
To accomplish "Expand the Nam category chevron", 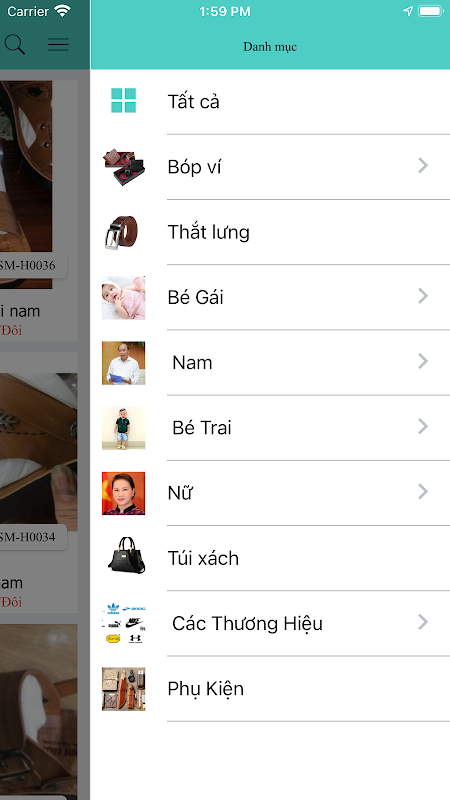I will (x=422, y=361).
